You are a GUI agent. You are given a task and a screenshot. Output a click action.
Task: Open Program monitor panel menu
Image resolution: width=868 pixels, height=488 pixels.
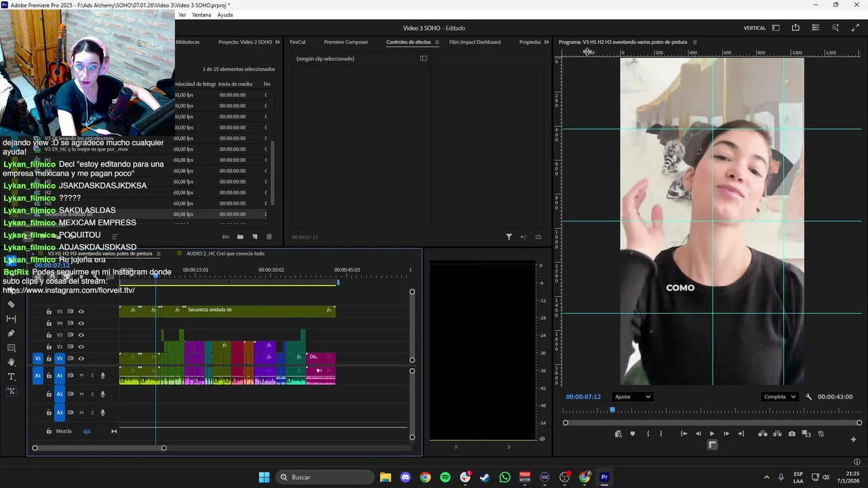tap(694, 42)
